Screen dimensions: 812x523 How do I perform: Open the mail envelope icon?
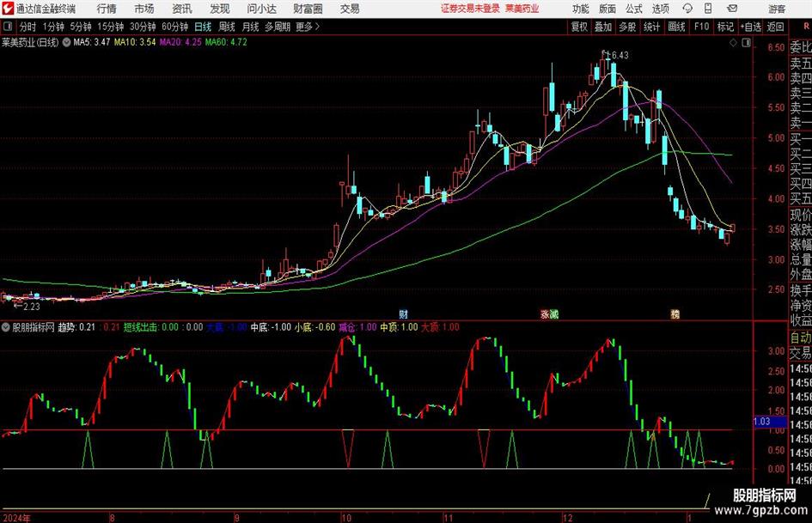pos(732,9)
